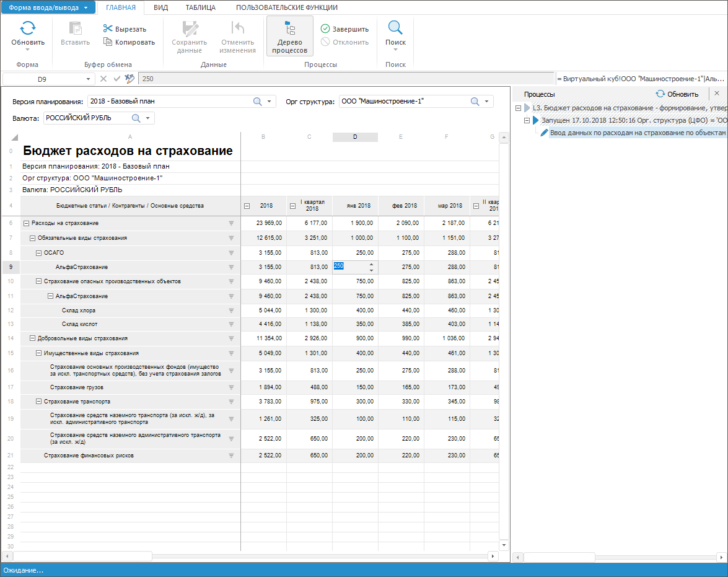Click Обновить in the Процессы panel
728x577 pixels.
point(677,94)
